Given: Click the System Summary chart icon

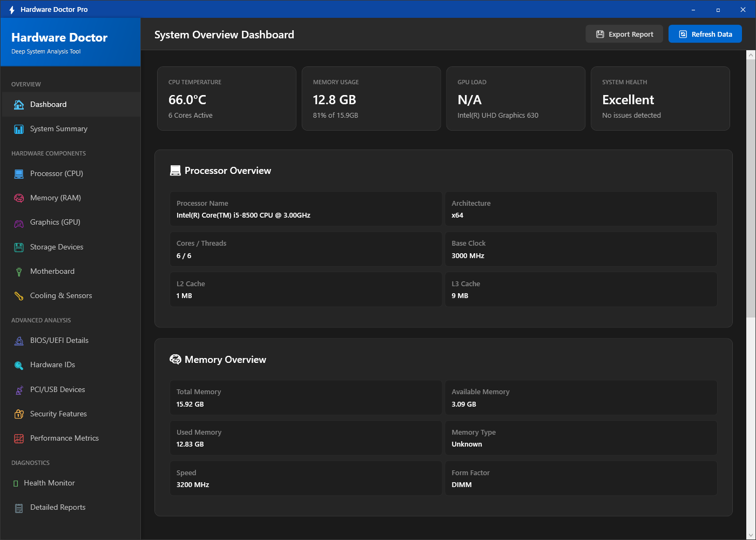Looking at the screenshot, I should [x=19, y=129].
